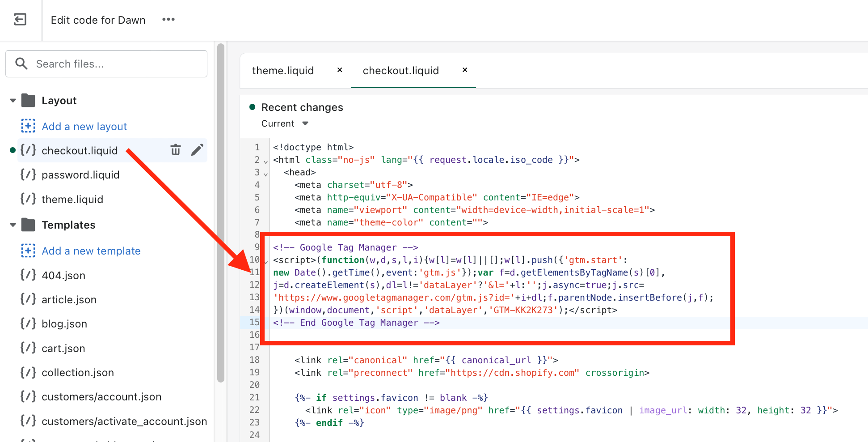Open the Add a new template link
This screenshot has width=868, height=442.
tap(91, 251)
